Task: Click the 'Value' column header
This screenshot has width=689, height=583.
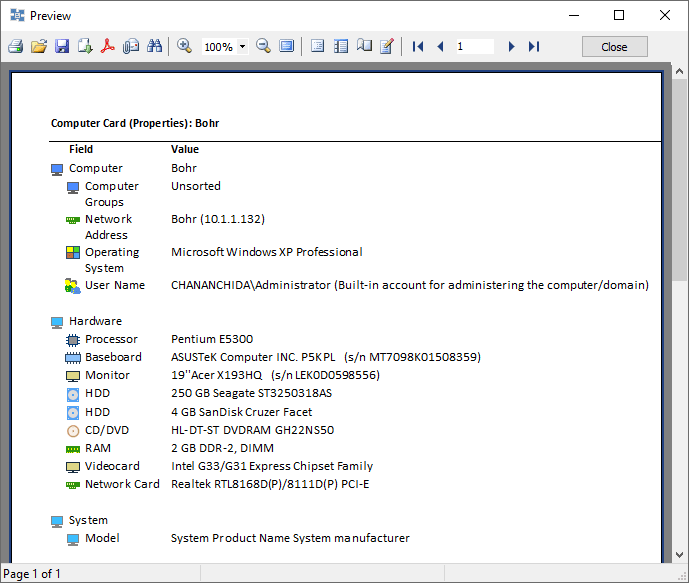Action: pyautogui.click(x=185, y=149)
